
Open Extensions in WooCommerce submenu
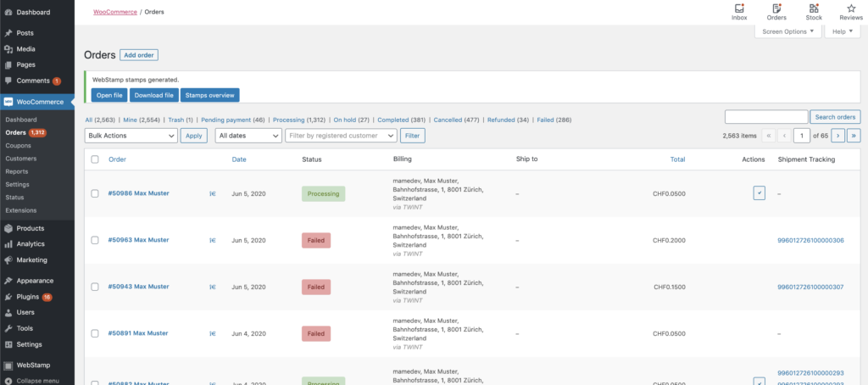pyautogui.click(x=20, y=210)
